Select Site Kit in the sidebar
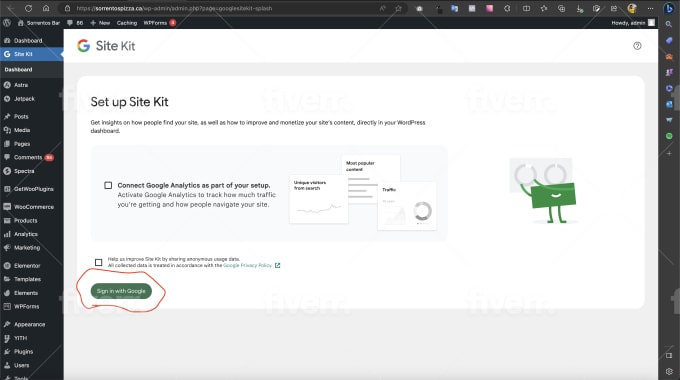This screenshot has height=380, width=680. point(32,54)
